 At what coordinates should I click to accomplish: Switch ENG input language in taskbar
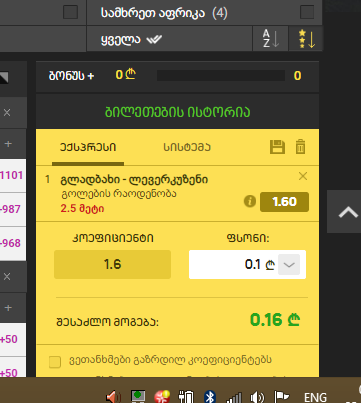pyautogui.click(x=315, y=397)
